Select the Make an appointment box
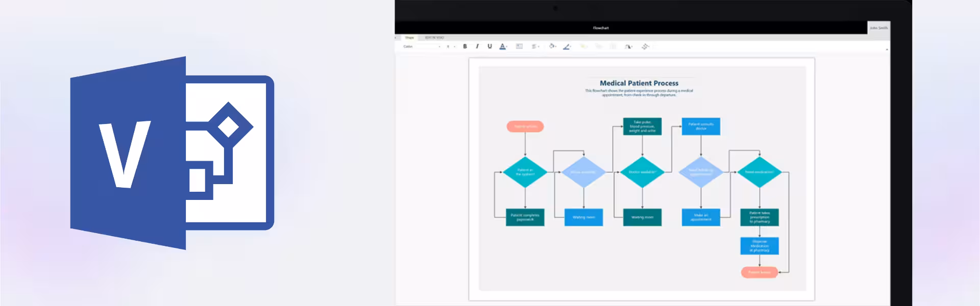The width and height of the screenshot is (980, 306). coord(701,217)
